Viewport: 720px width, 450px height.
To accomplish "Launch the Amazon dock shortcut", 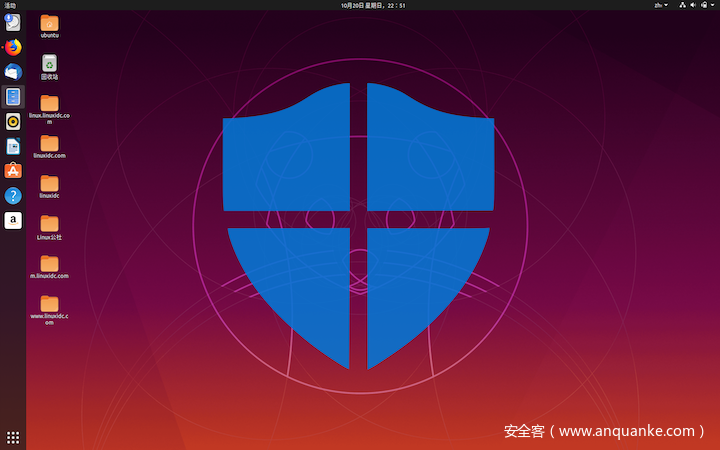I will pos(13,220).
